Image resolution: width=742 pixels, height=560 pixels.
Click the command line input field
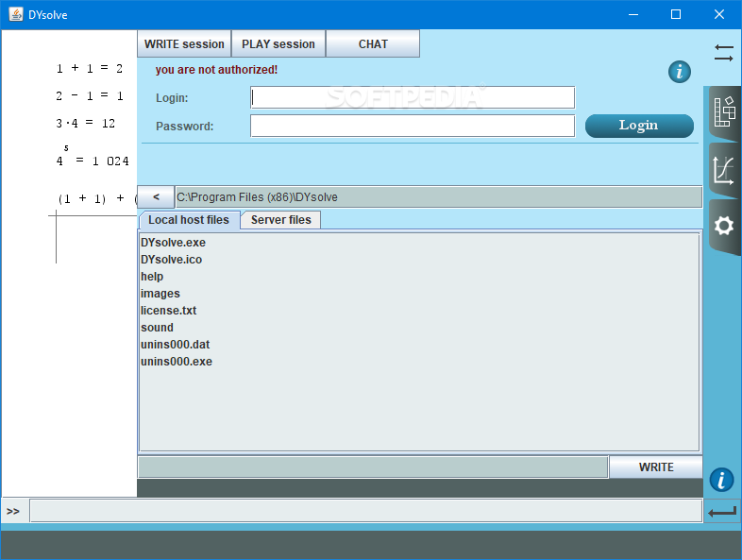365,511
